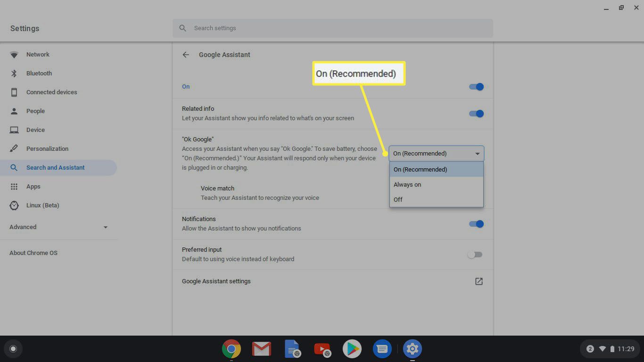Click the Search and Assistant magnifier icon
Screen dimensions: 644x362
click(x=14, y=168)
